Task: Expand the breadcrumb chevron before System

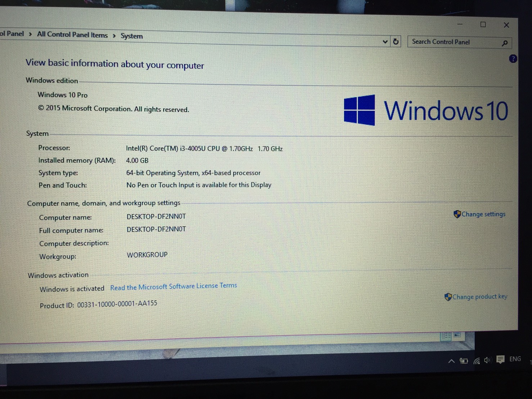Action: pos(114,36)
